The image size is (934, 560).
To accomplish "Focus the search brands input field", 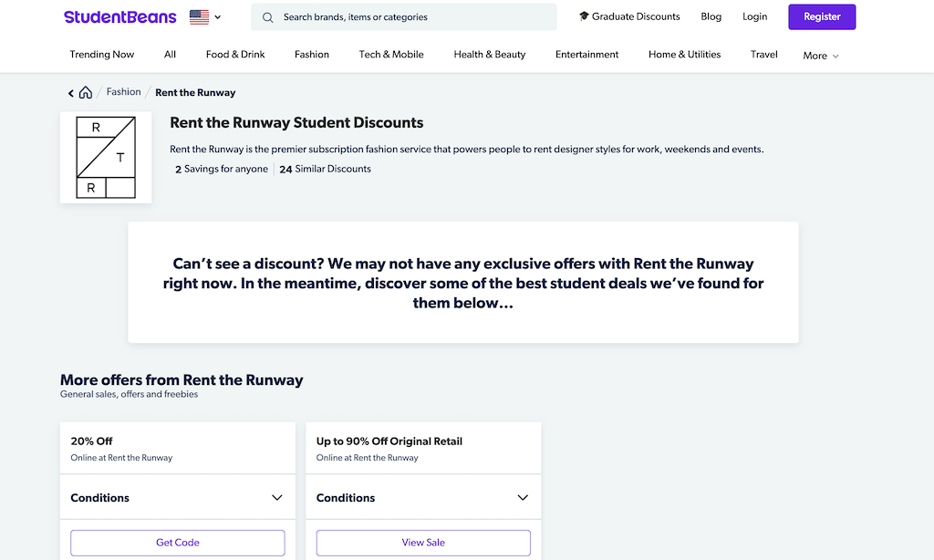I will coord(404,17).
